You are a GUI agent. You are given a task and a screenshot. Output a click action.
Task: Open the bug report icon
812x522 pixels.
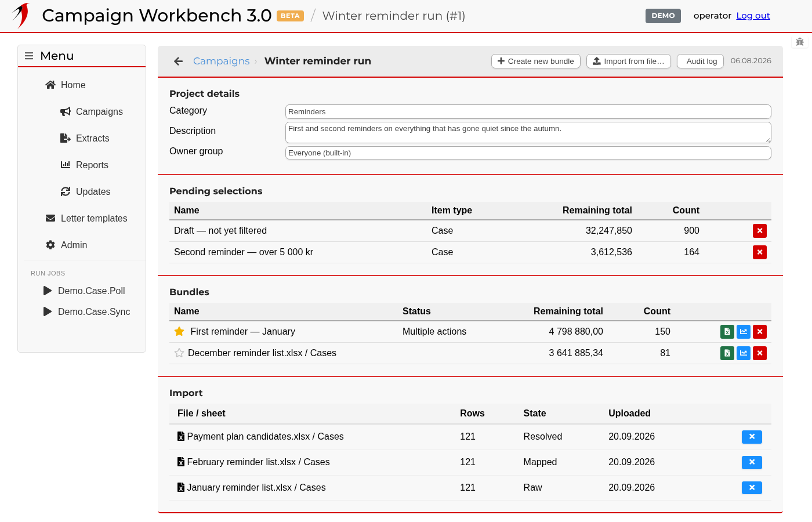[800, 42]
